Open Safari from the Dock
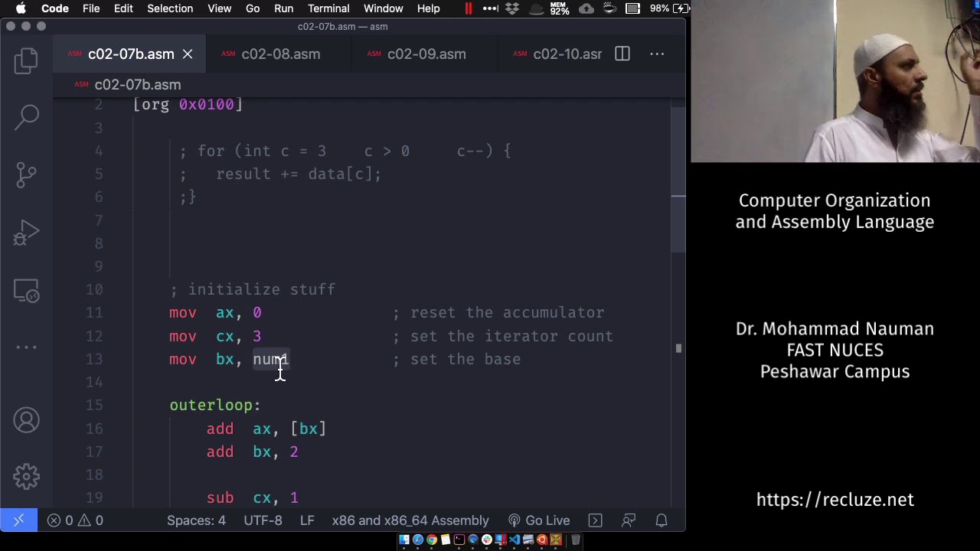The width and height of the screenshot is (980, 551). [x=418, y=540]
